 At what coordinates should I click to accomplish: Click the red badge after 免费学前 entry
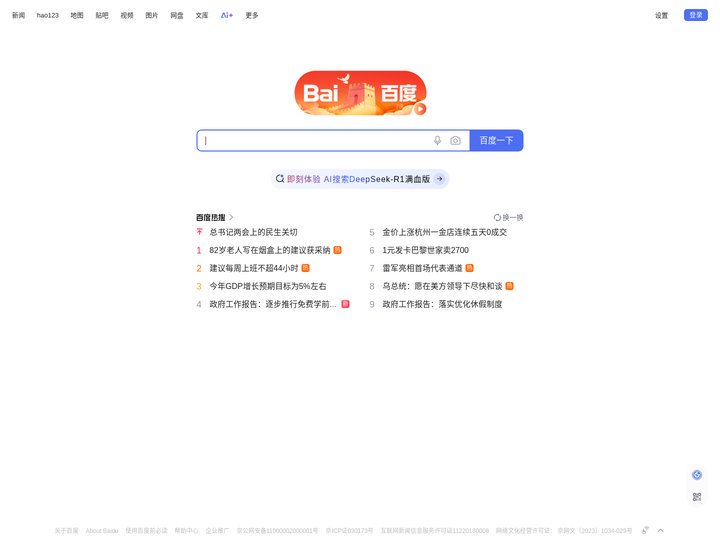click(346, 304)
